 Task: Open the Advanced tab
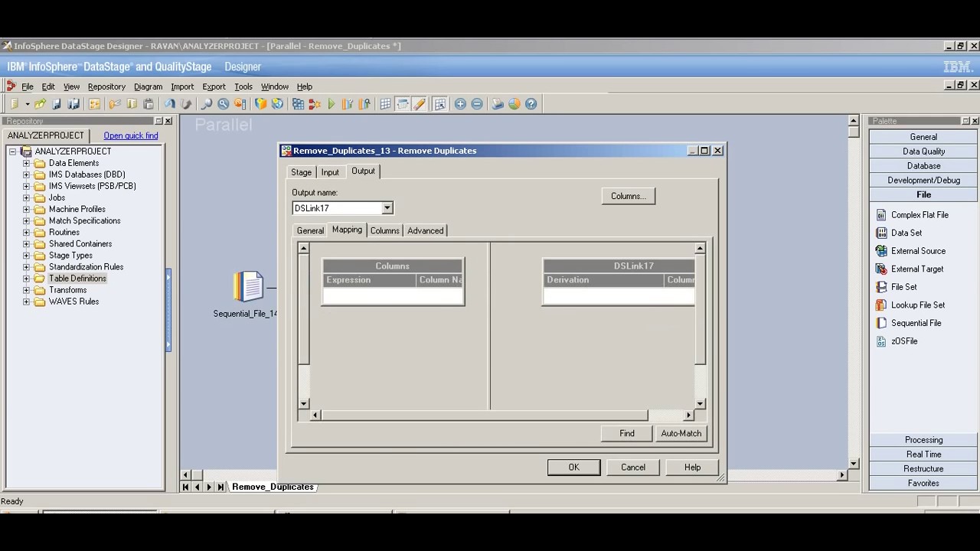(425, 230)
